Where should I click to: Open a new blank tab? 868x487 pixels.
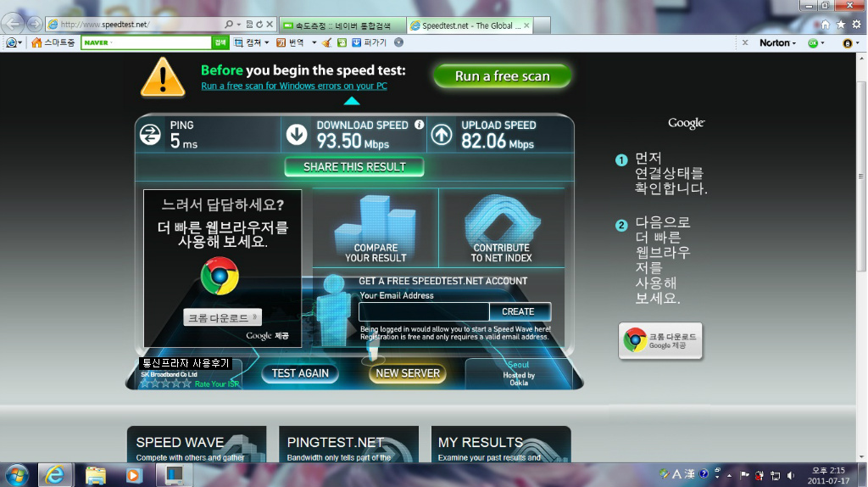tap(542, 25)
